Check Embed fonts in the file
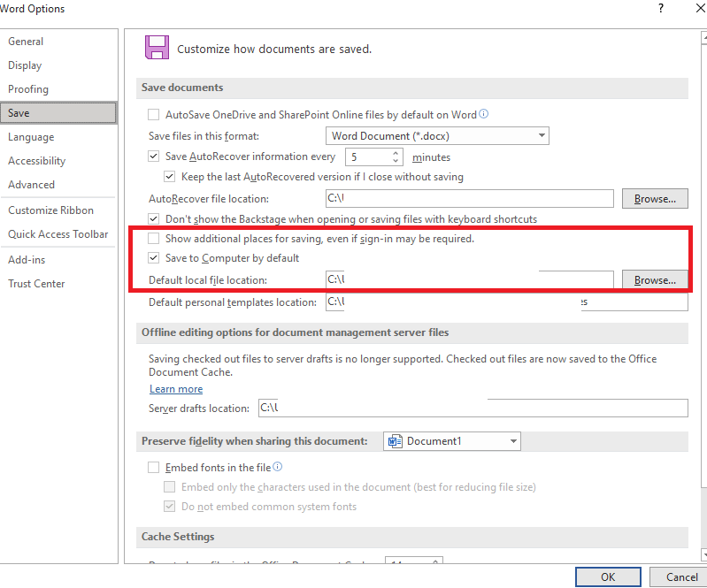The height and width of the screenshot is (588, 707). pyautogui.click(x=153, y=467)
